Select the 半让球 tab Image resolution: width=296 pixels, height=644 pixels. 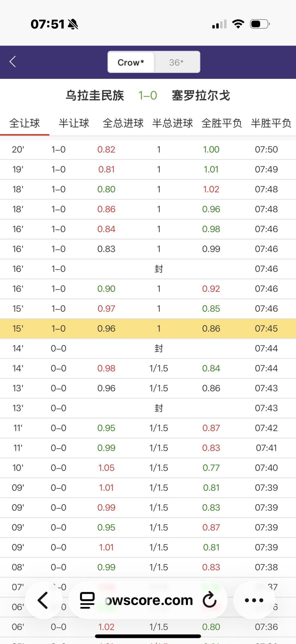pos(74,123)
